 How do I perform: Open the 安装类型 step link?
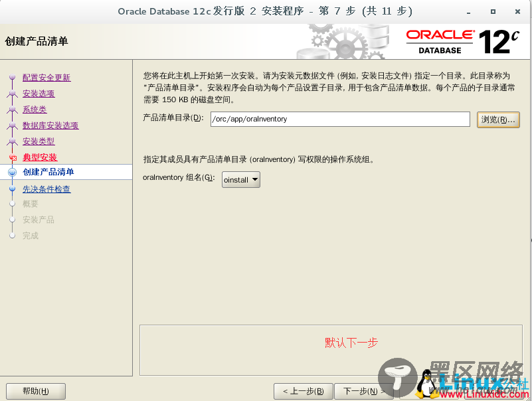39,141
